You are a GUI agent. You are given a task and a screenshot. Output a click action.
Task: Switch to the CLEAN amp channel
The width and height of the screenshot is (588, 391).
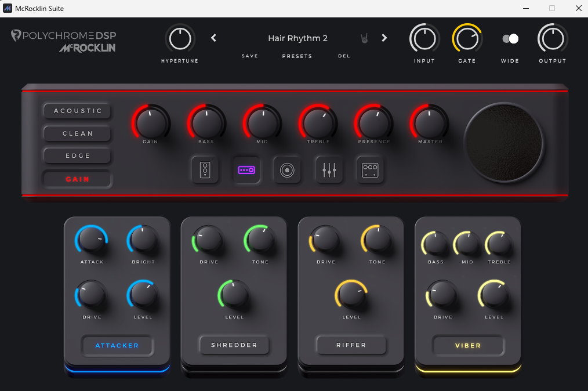[78, 133]
